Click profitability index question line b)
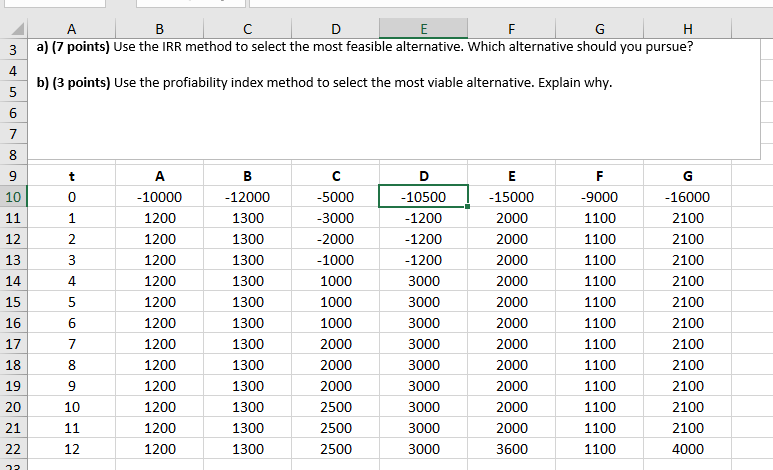This screenshot has width=773, height=470. pyautogui.click(x=324, y=82)
